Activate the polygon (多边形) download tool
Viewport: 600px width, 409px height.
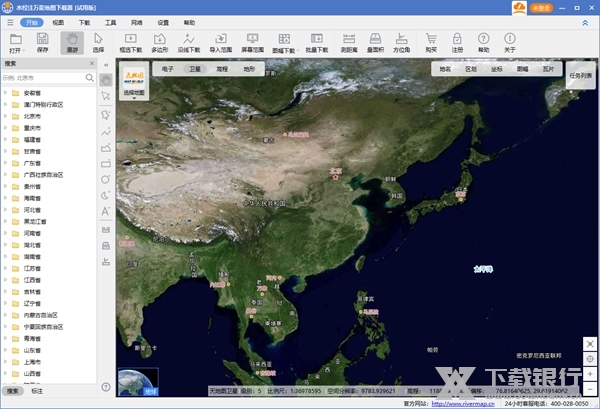[160, 42]
